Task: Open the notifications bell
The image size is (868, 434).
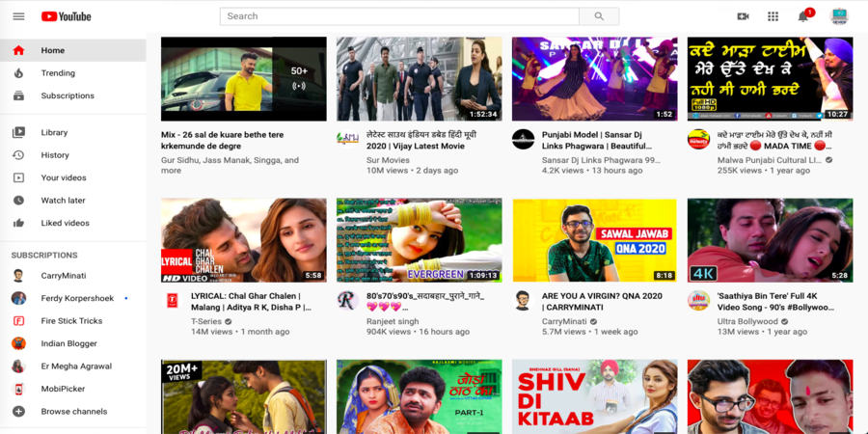Action: [x=803, y=16]
